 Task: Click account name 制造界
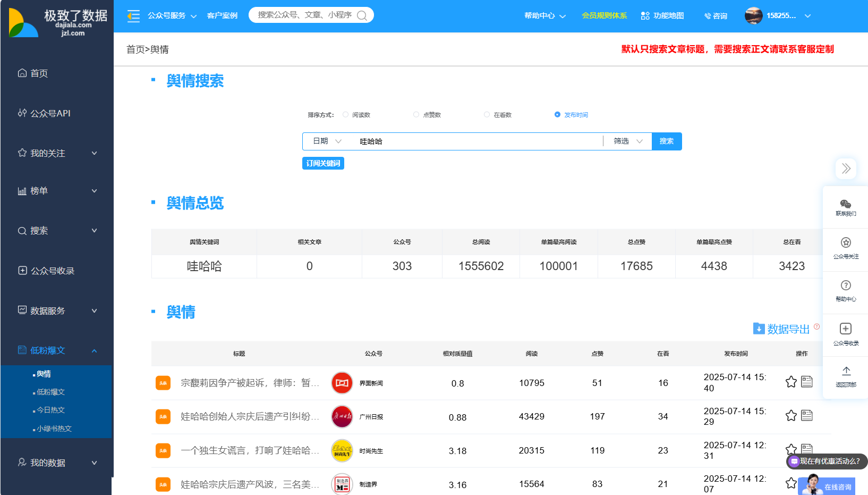tap(368, 485)
